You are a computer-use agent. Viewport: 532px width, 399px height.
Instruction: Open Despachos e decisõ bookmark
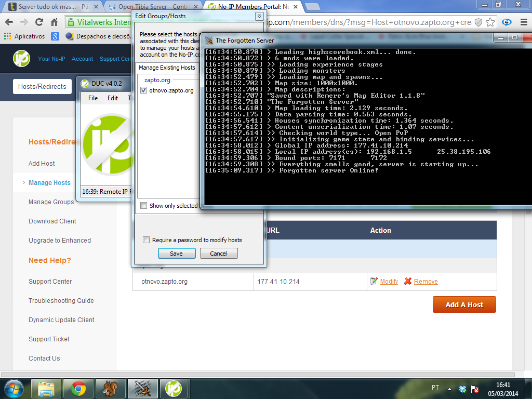98,36
